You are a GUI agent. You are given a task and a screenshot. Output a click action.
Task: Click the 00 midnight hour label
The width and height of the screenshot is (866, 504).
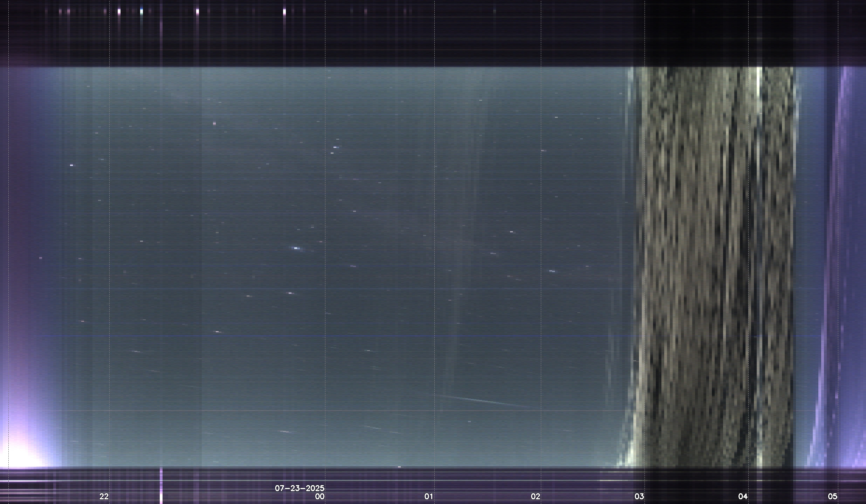point(319,497)
